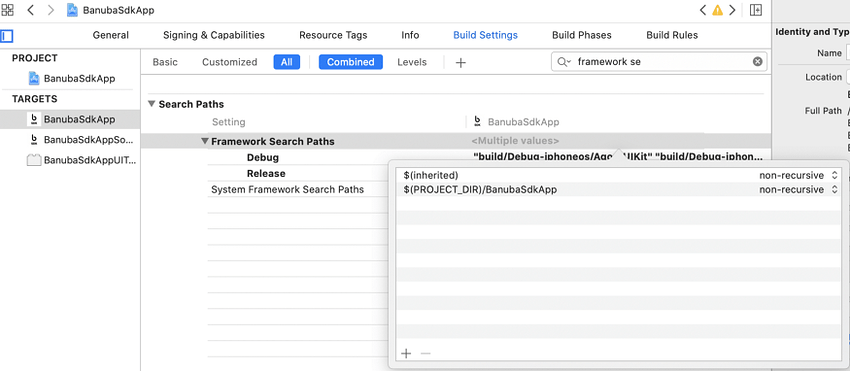Select the Build Settings tab
Screen dimensions: 850x371
pos(485,35)
